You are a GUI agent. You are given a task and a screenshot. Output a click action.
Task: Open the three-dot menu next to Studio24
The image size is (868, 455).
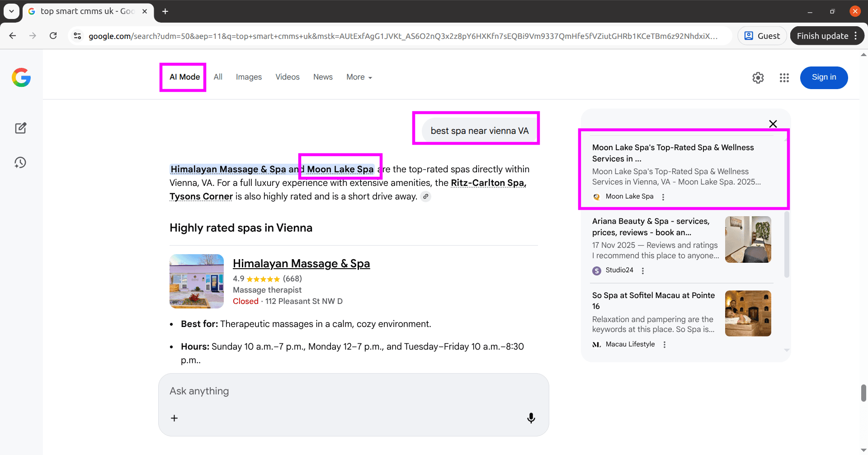[643, 270]
